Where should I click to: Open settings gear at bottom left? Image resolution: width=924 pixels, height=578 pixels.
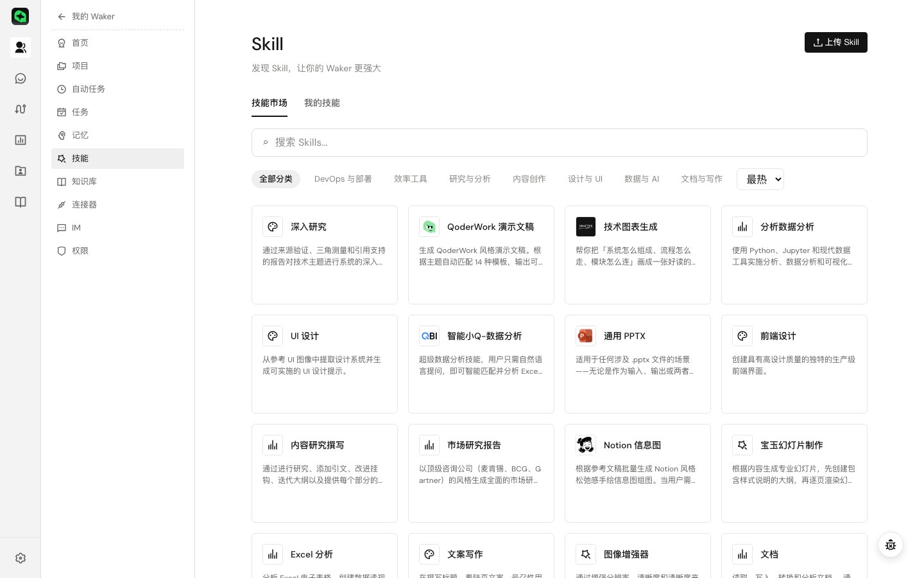point(21,558)
